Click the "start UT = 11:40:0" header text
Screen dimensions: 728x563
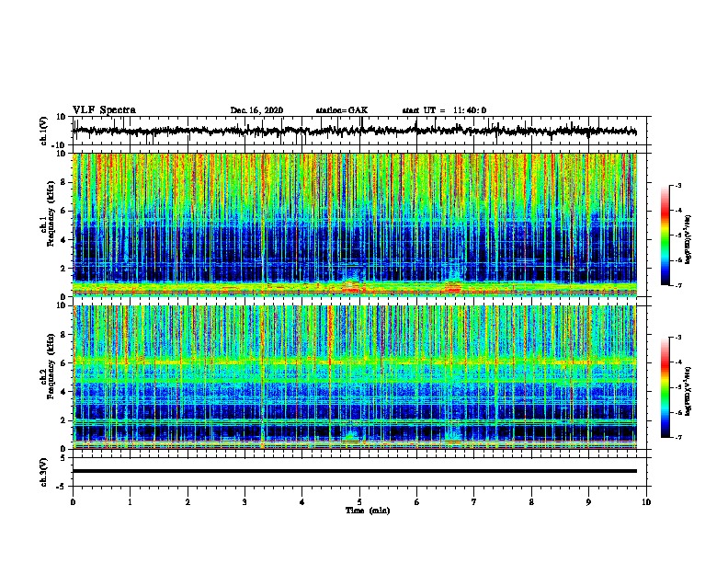pos(444,110)
